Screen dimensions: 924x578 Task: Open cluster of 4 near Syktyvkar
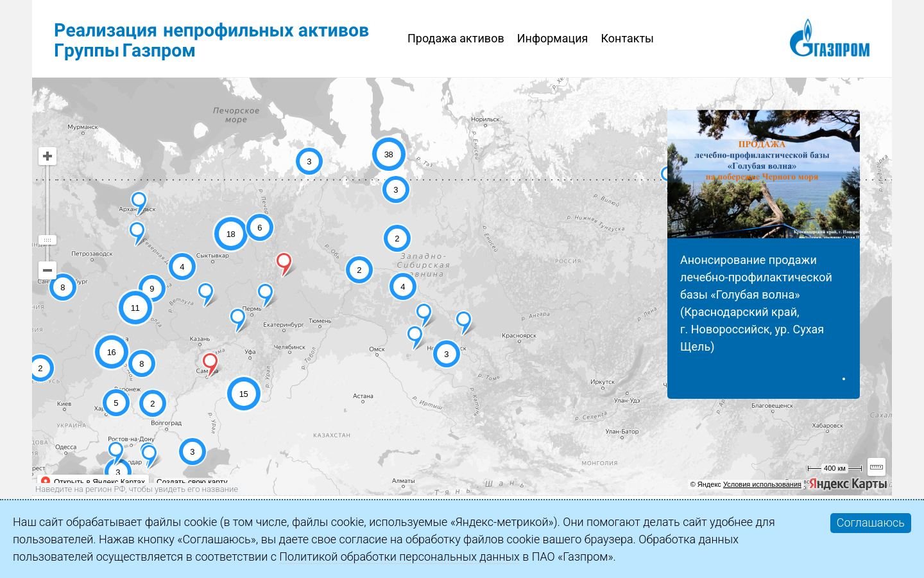point(182,267)
